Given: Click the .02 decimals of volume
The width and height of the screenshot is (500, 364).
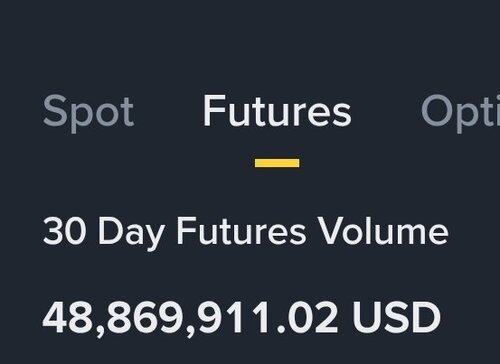Looking at the screenshot, I should tap(307, 318).
